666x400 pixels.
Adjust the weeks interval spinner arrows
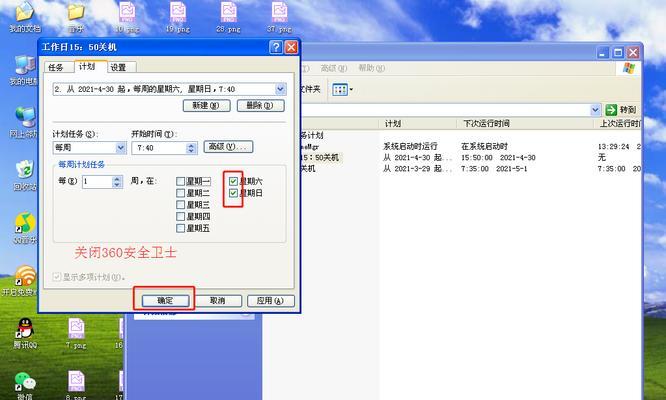[117, 182]
